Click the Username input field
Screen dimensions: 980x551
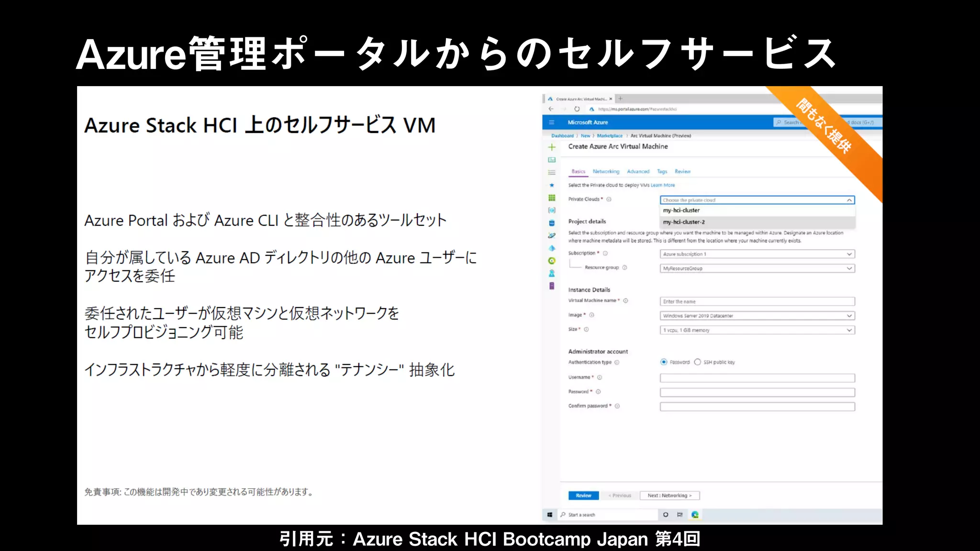(757, 378)
